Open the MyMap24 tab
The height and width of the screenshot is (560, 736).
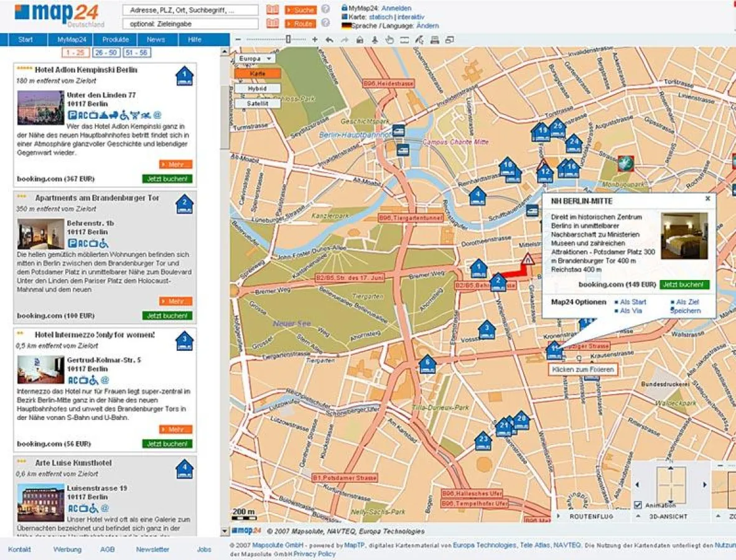pyautogui.click(x=73, y=40)
